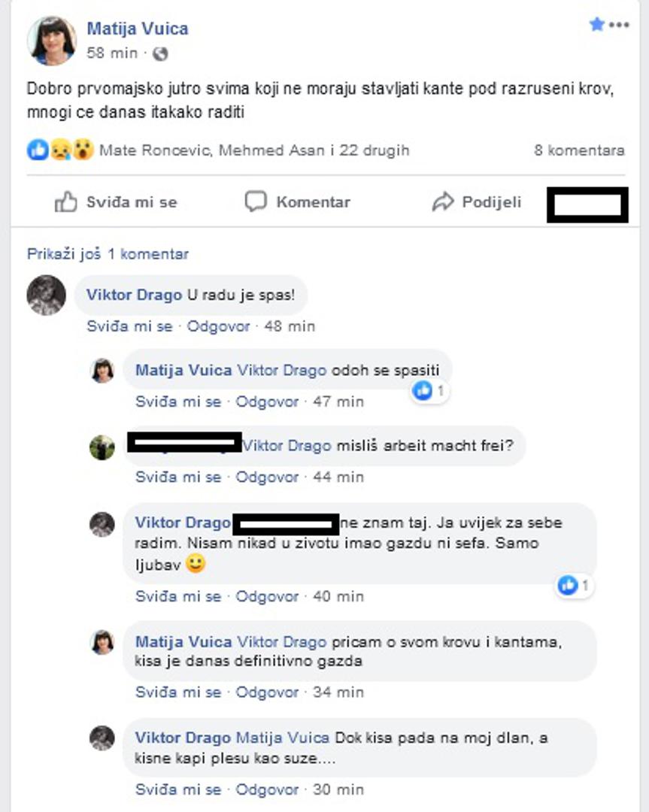Click the thumbs-up icon in 'Sviđa mi se' button
Viewport: 649px width, 812px height.
click(x=65, y=201)
